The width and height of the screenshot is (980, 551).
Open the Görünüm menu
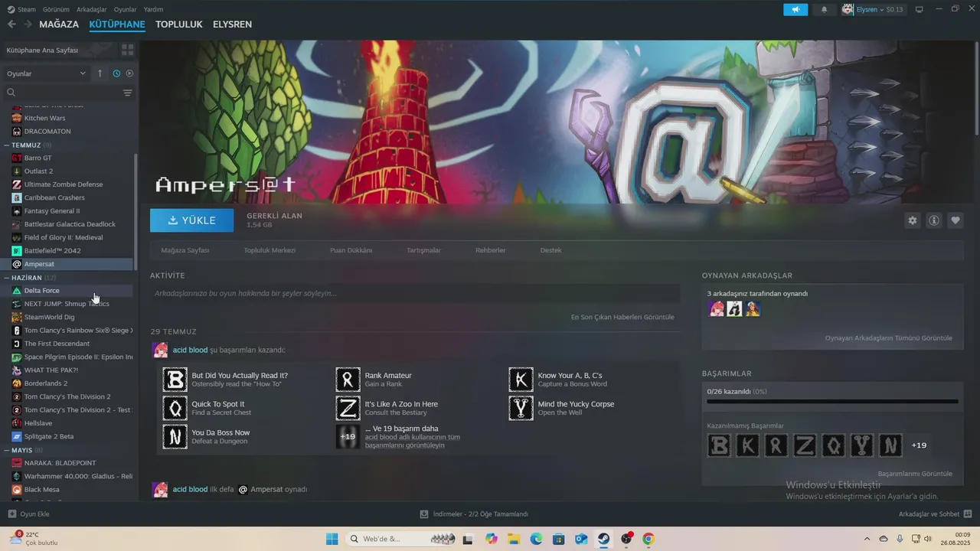[x=56, y=9]
